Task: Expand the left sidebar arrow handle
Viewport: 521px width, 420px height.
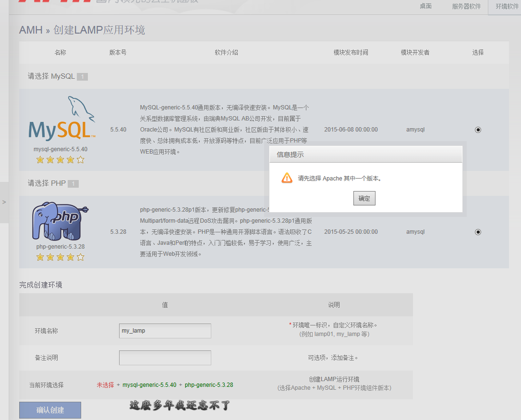Action: pos(4,202)
